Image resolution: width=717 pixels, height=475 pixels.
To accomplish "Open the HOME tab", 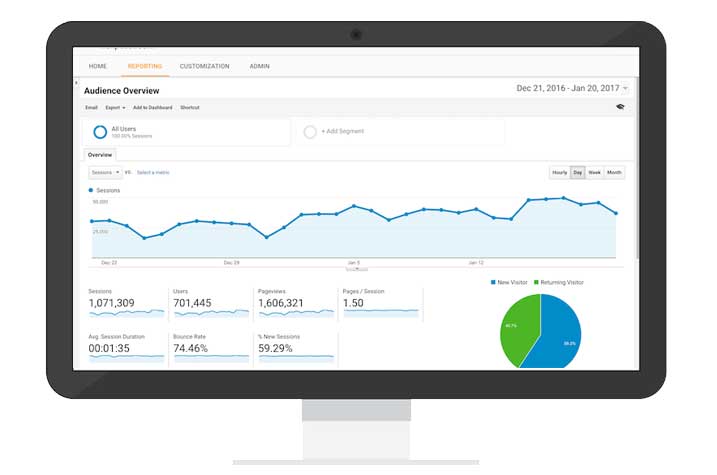I will [x=97, y=66].
